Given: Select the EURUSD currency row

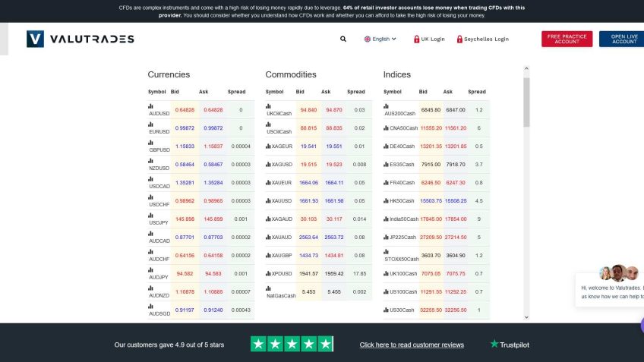Looking at the screenshot, I should 197,128.
